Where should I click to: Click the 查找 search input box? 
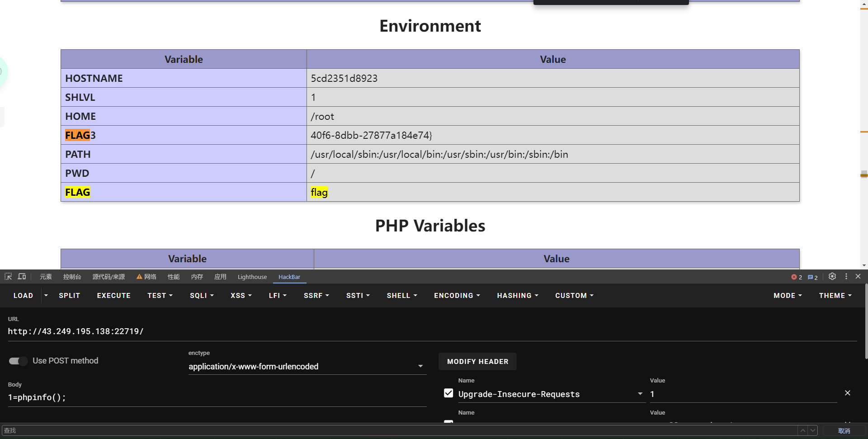pyautogui.click(x=400, y=430)
